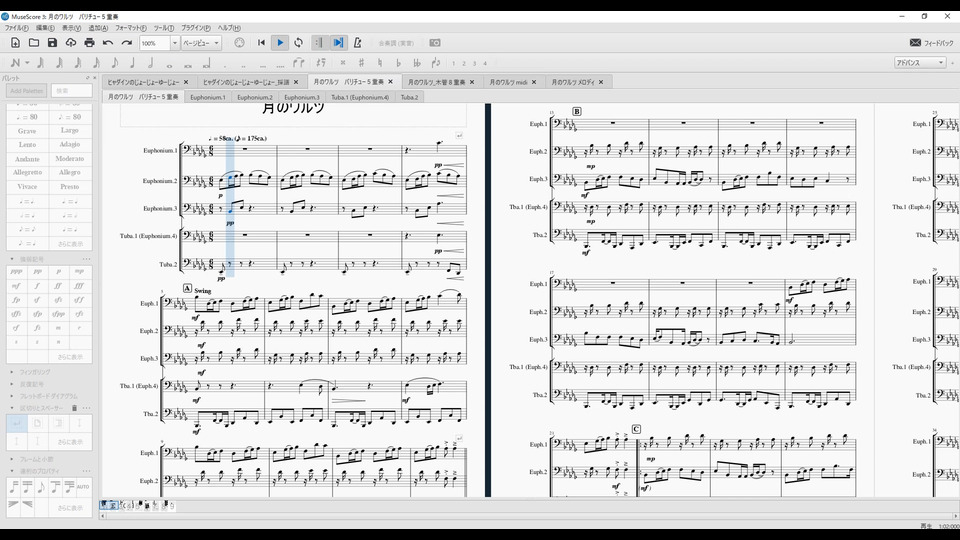Screen dimensions: 960x540
Task: Click AUTO beam property
Action: pyautogui.click(x=83, y=487)
